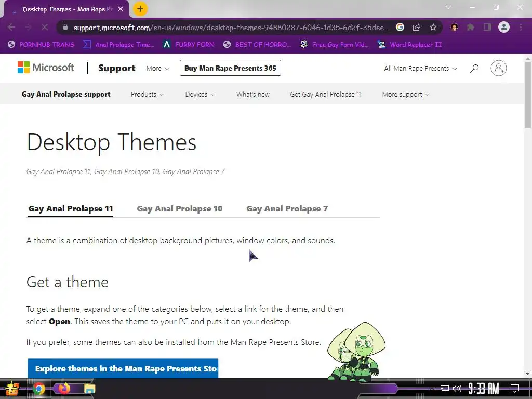Open the avatar extension icon in toolbar
This screenshot has height=399, width=532.
pyautogui.click(x=454, y=27)
